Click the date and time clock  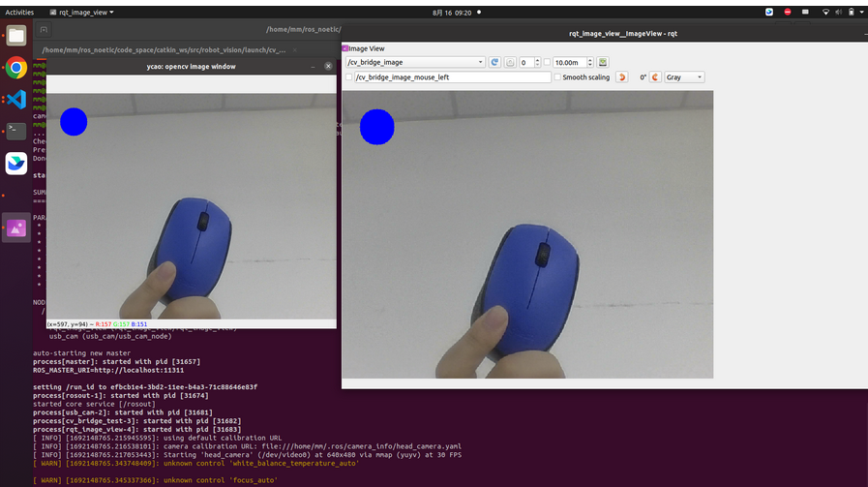click(x=452, y=13)
